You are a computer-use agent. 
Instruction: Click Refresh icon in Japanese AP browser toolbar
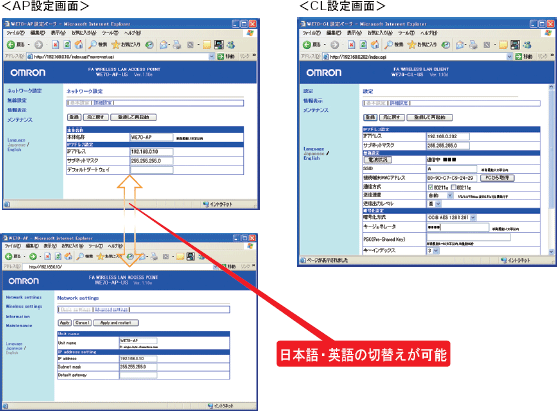67,44
